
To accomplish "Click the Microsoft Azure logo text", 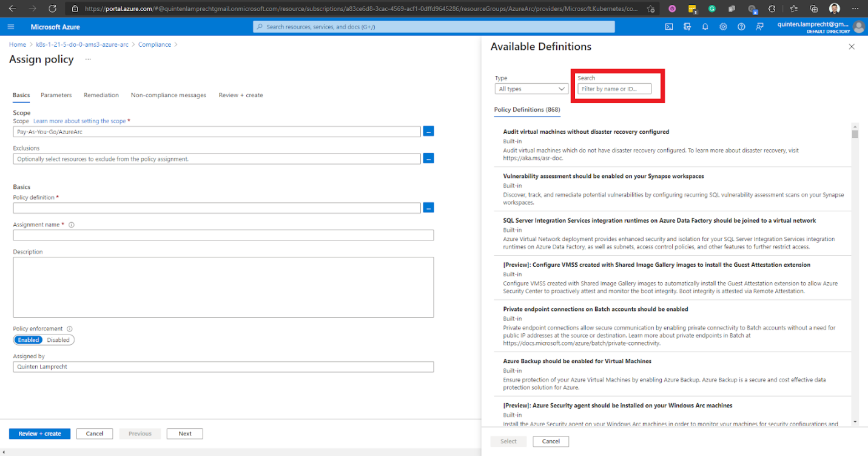I will point(55,27).
